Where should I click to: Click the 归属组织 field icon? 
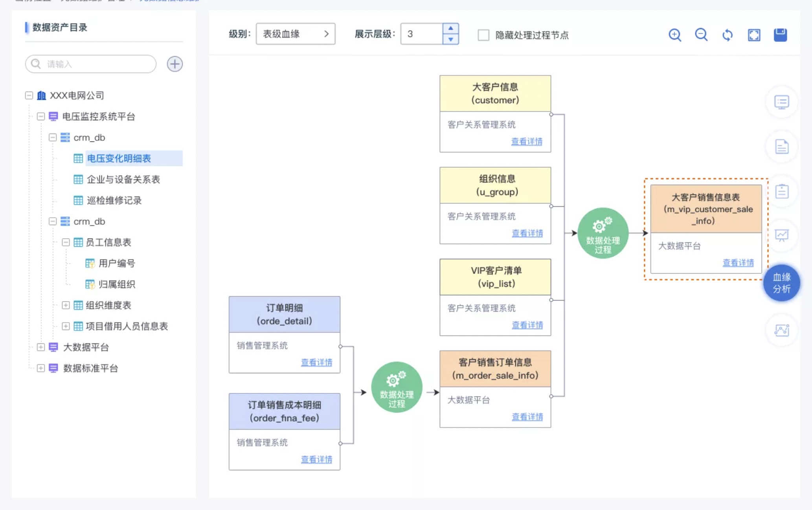[x=90, y=284]
